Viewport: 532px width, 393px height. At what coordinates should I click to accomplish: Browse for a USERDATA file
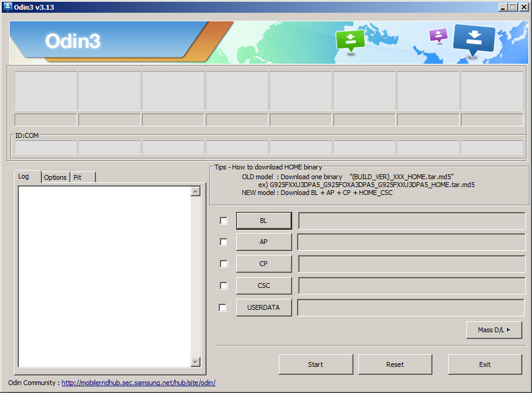click(264, 307)
